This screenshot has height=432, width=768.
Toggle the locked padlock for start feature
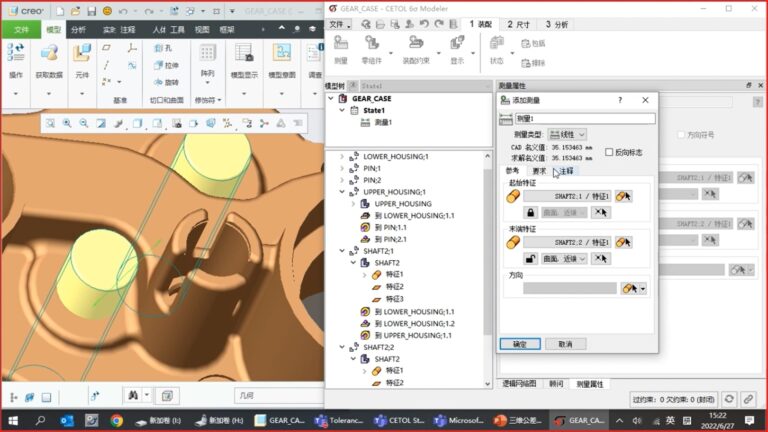point(530,213)
